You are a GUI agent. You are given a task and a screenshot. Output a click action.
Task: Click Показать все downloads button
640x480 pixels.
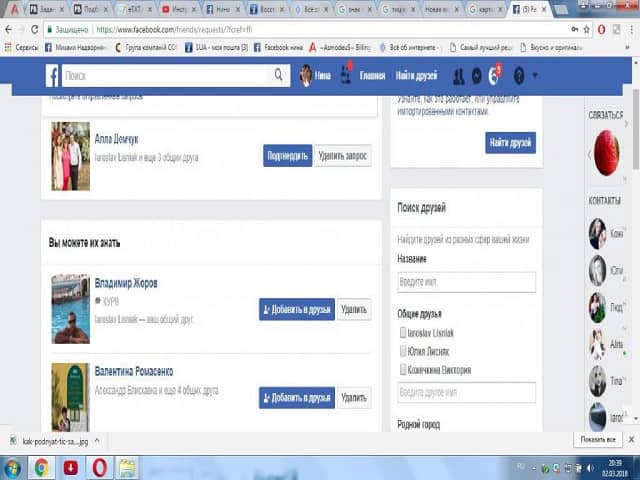[598, 440]
